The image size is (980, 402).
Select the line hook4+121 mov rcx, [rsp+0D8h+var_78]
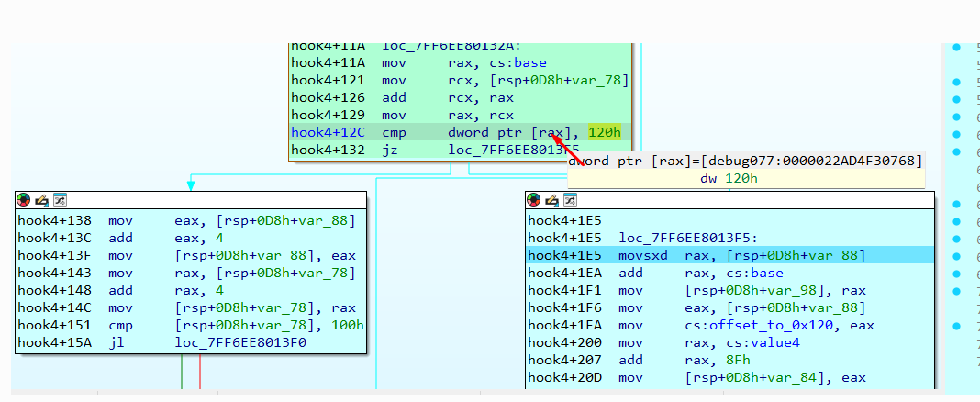(461, 80)
